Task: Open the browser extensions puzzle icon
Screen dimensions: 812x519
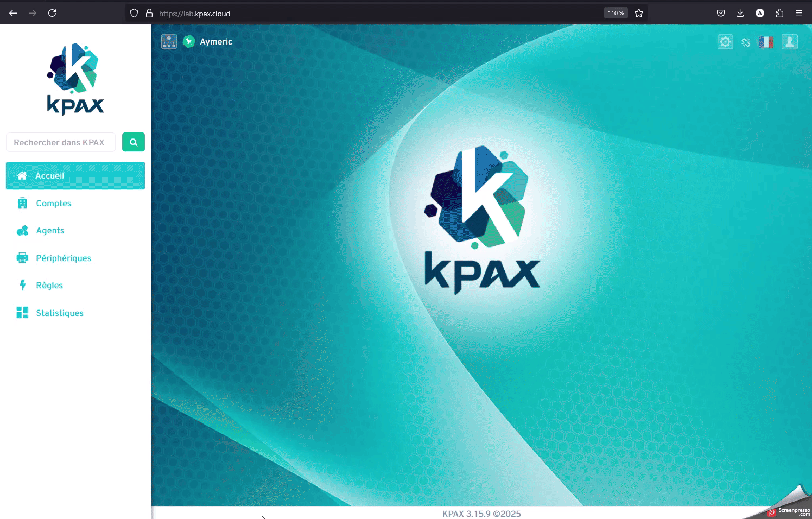Action: (779, 13)
